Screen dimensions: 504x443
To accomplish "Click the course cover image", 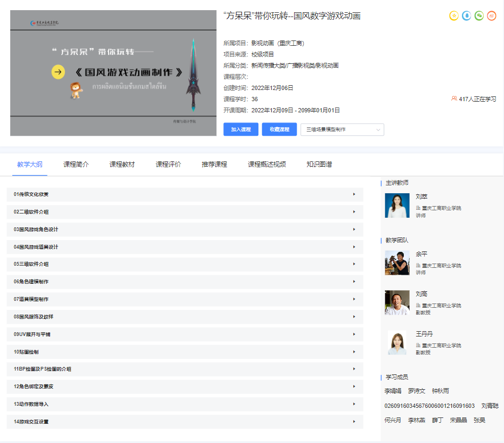I will click(113, 73).
